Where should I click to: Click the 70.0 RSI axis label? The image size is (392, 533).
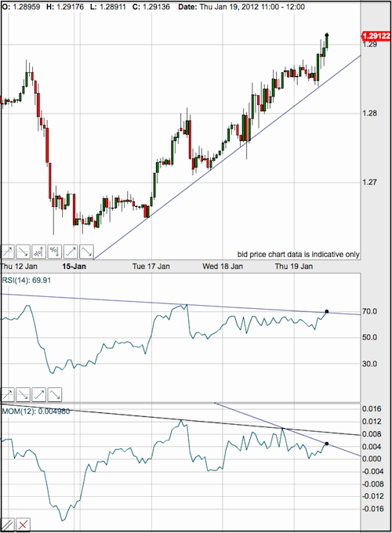[x=369, y=311]
